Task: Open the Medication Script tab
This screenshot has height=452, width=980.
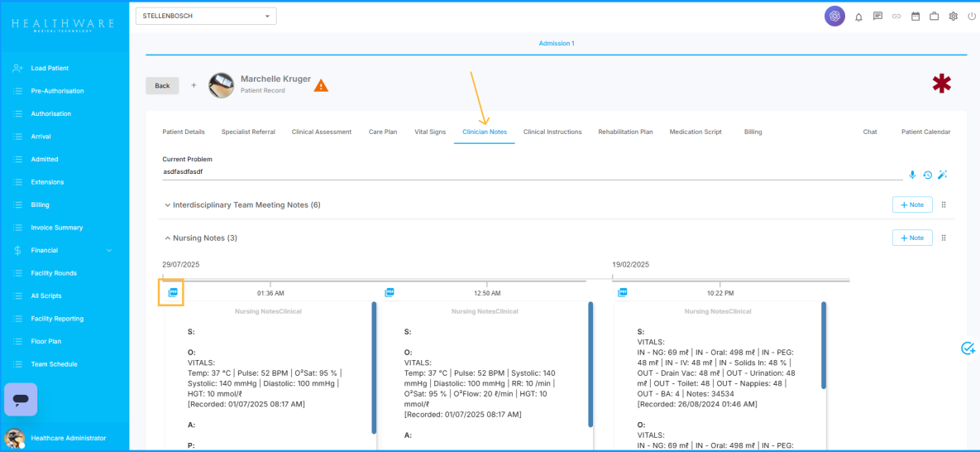Action: pyautogui.click(x=695, y=132)
